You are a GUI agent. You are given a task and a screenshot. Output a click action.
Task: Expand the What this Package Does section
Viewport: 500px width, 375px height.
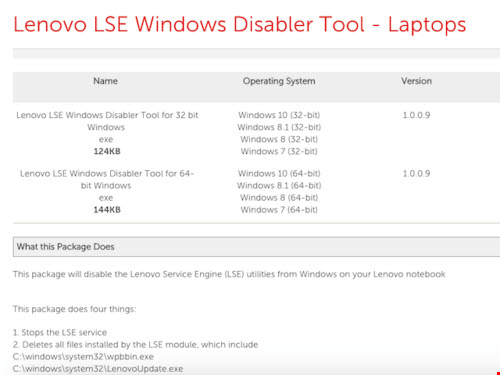click(256, 247)
